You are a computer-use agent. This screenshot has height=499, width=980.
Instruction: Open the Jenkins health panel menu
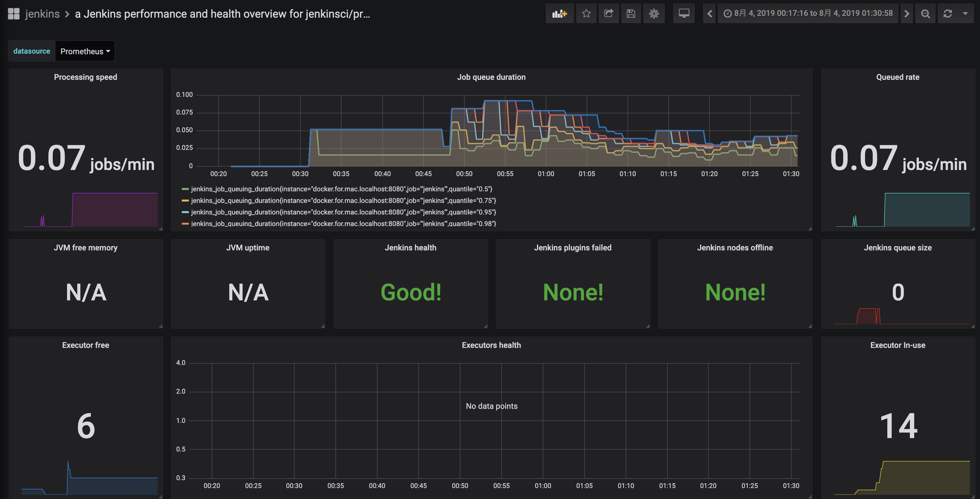tap(410, 248)
